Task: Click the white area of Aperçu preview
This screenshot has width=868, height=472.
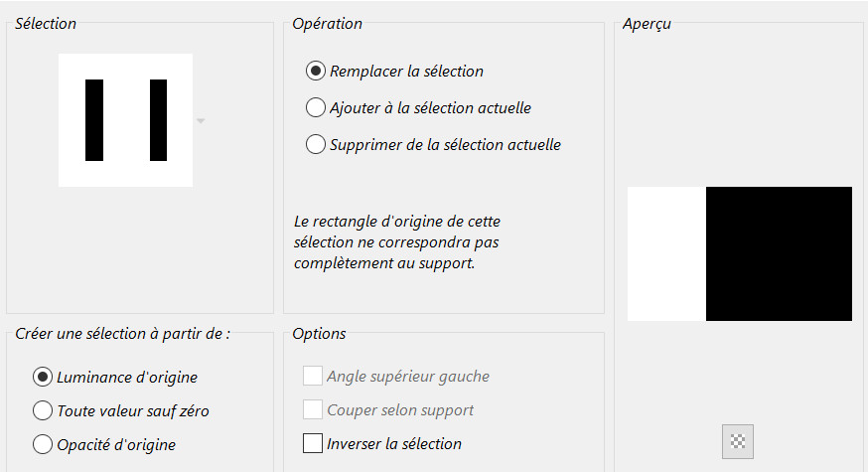Action: [x=666, y=253]
